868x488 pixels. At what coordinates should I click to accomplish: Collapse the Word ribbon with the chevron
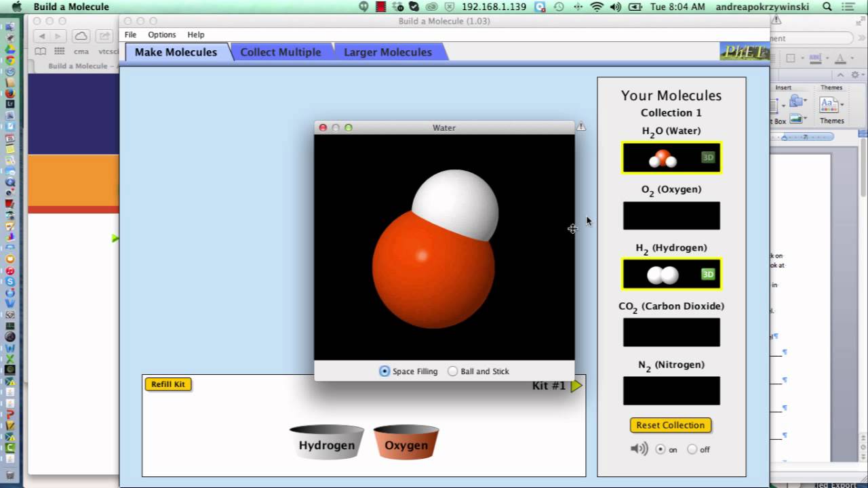click(841, 75)
